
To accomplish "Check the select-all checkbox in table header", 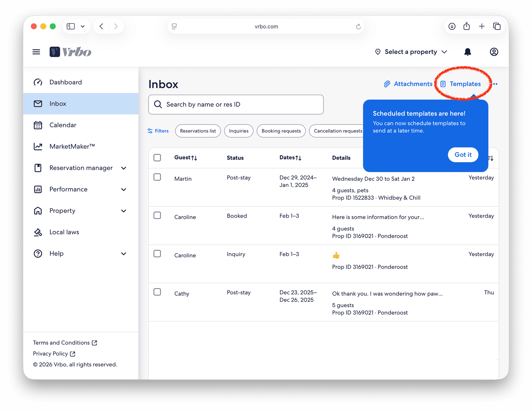I will tap(157, 158).
